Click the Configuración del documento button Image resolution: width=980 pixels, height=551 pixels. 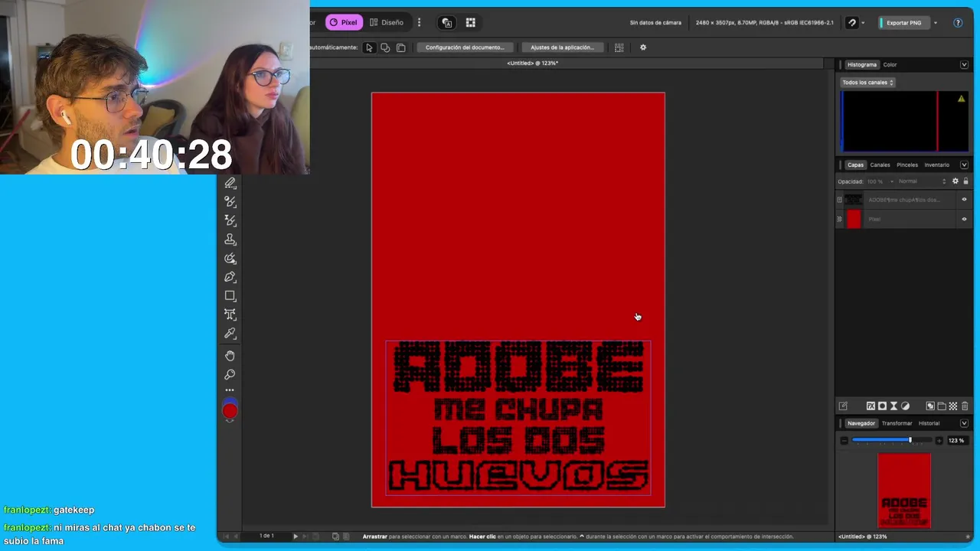coord(465,47)
